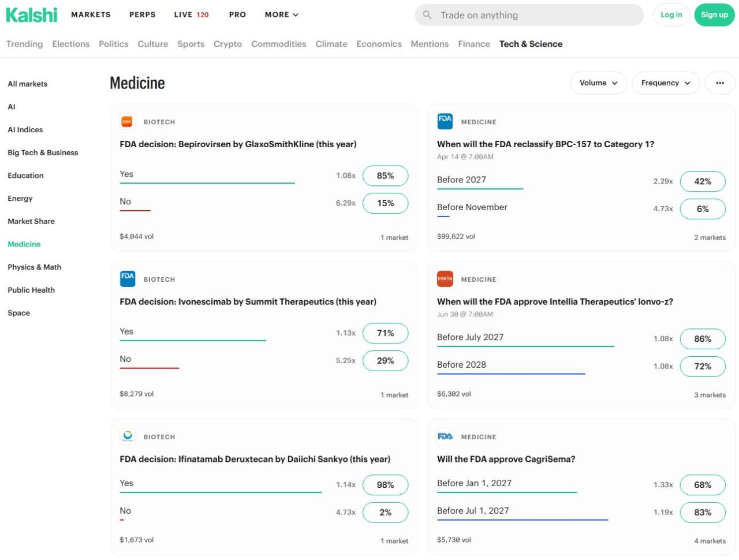Select Energy in the sidebar
This screenshot has width=739, height=560.
tap(20, 199)
